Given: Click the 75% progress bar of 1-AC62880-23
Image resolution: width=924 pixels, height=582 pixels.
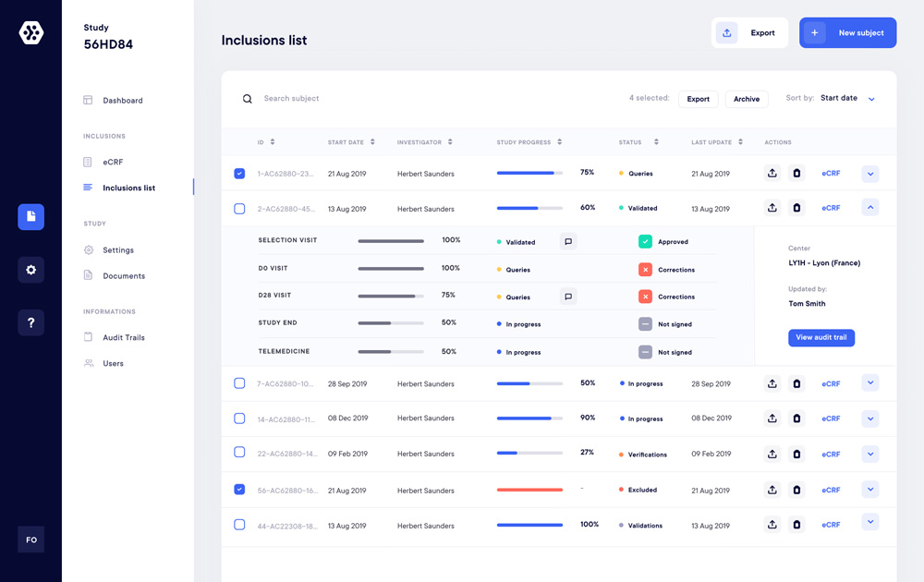Looking at the screenshot, I should point(529,173).
